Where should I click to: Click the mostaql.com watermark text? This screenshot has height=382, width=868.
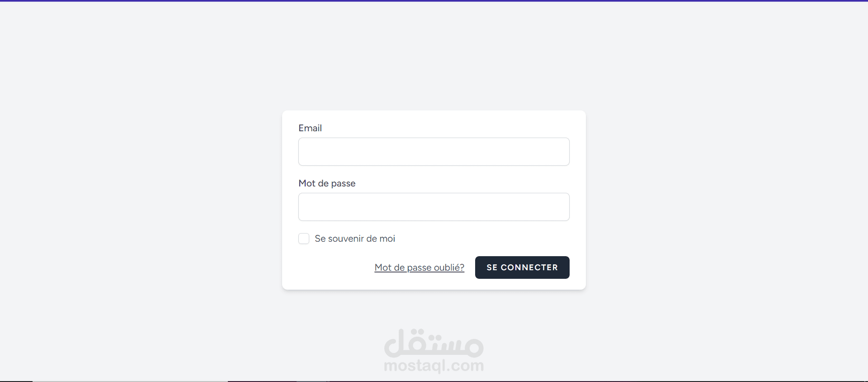tap(434, 365)
